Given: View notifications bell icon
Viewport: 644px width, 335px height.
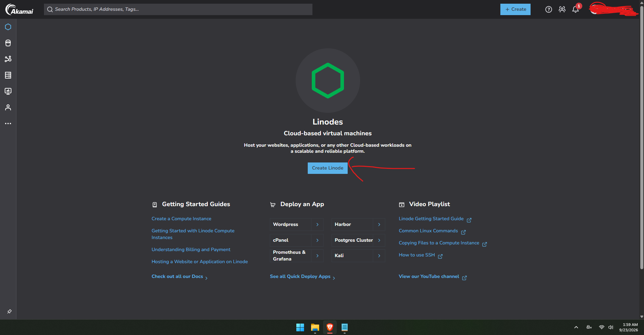Looking at the screenshot, I should pyautogui.click(x=576, y=9).
